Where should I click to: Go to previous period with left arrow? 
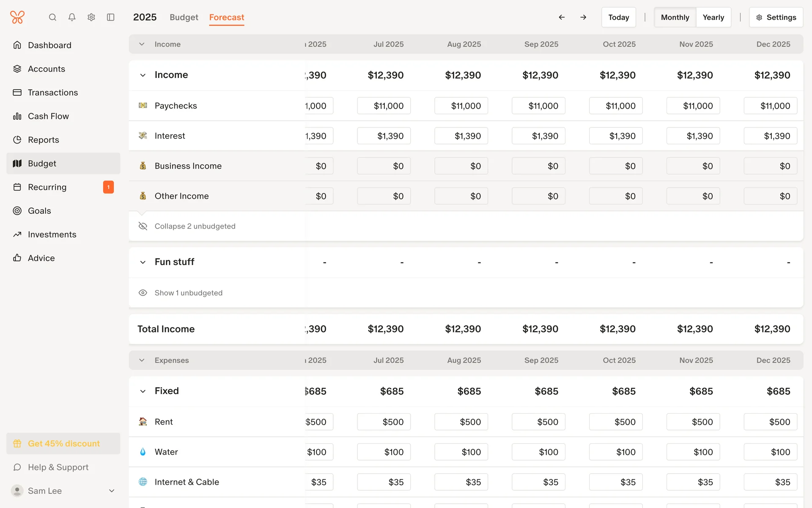click(x=562, y=17)
